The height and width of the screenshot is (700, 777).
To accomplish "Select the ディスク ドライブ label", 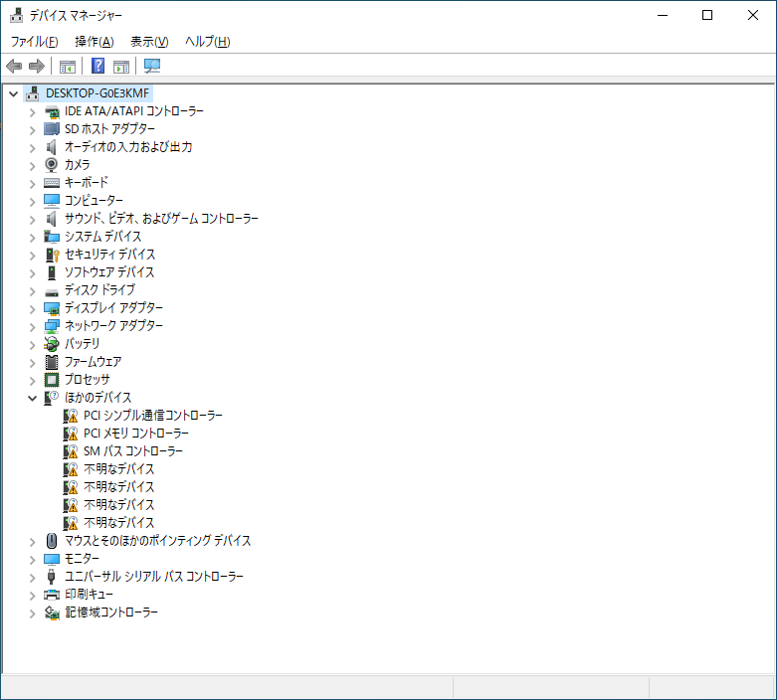I will [99, 289].
